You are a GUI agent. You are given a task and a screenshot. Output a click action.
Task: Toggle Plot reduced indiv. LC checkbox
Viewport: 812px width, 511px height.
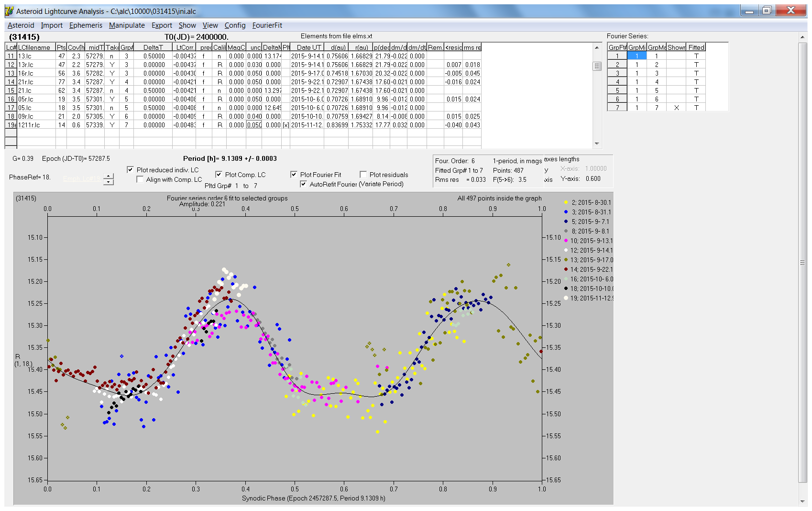tap(130, 170)
